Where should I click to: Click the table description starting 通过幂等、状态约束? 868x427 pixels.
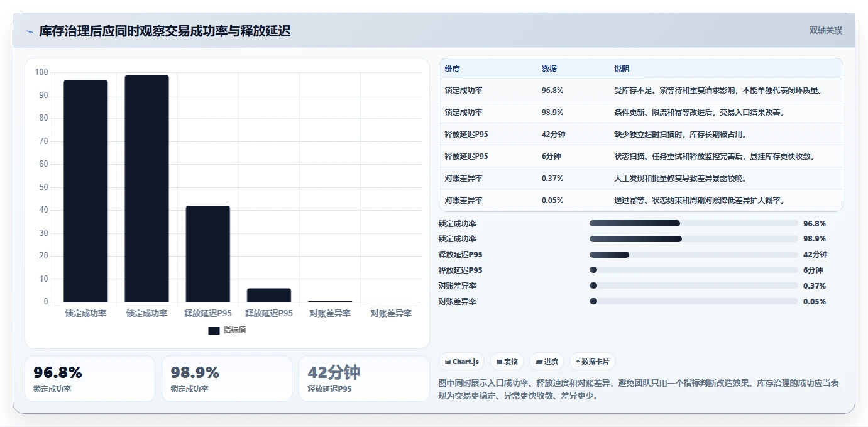[700, 201]
